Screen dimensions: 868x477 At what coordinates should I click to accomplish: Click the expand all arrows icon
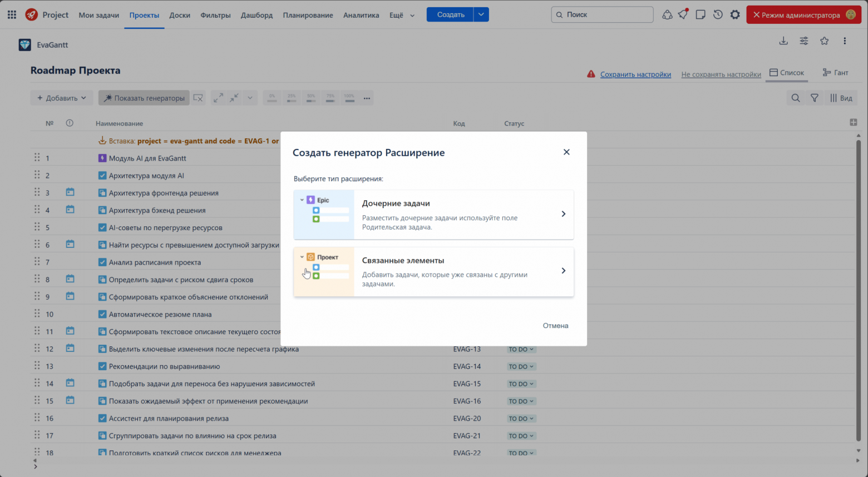pos(218,98)
